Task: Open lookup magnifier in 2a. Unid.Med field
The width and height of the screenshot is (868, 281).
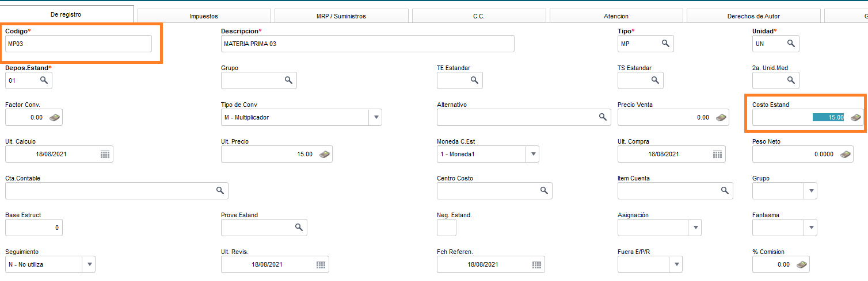Action: tap(791, 80)
